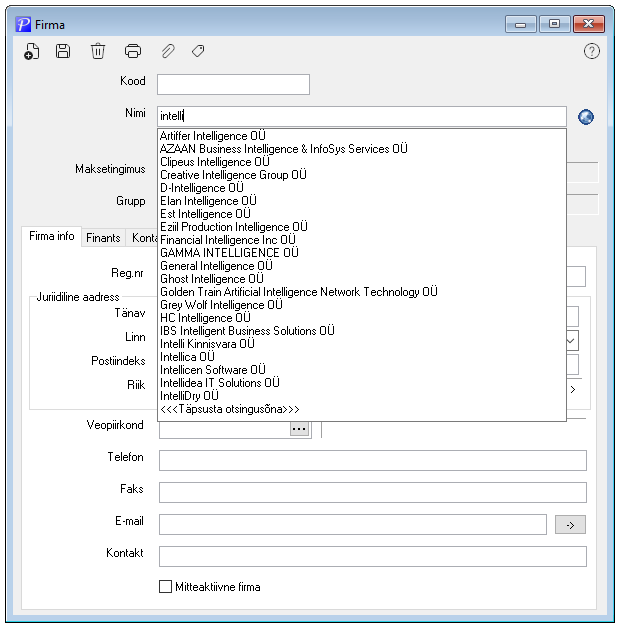
Task: Open the partially hidden Kont tab
Action: tap(142, 238)
